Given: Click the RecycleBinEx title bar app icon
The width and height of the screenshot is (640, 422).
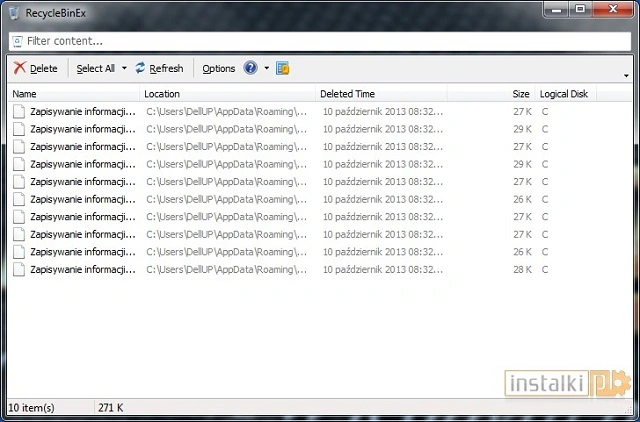Looking at the screenshot, I should coord(12,12).
